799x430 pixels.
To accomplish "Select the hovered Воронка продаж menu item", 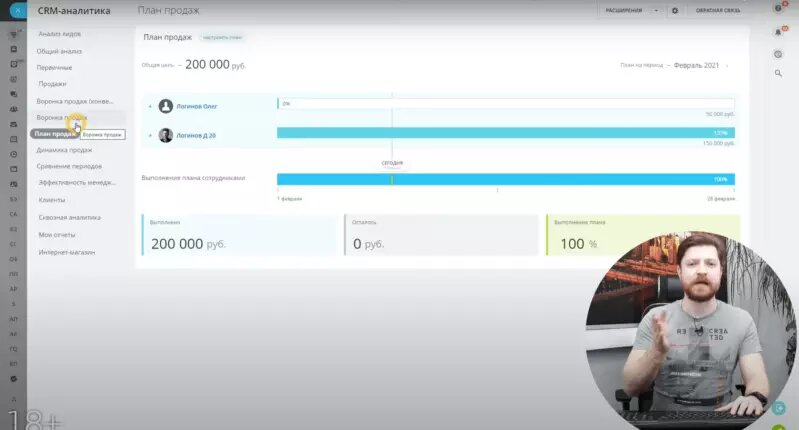I will (x=62, y=117).
